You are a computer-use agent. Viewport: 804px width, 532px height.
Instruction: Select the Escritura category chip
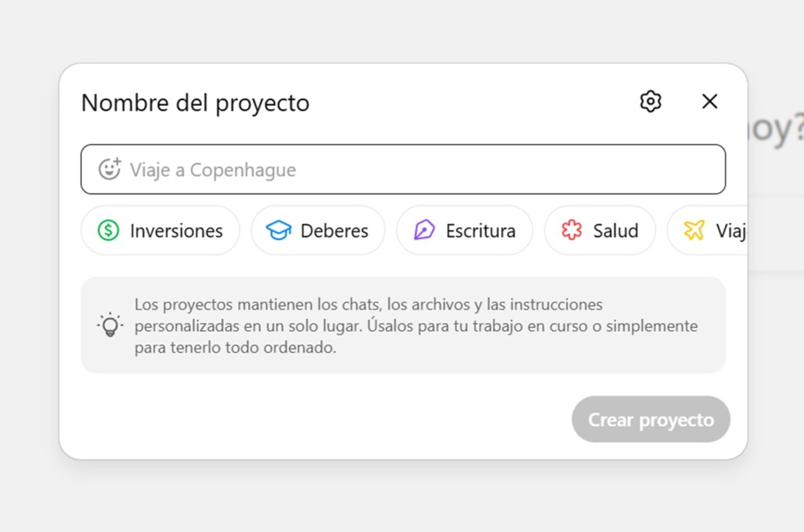coord(464,231)
